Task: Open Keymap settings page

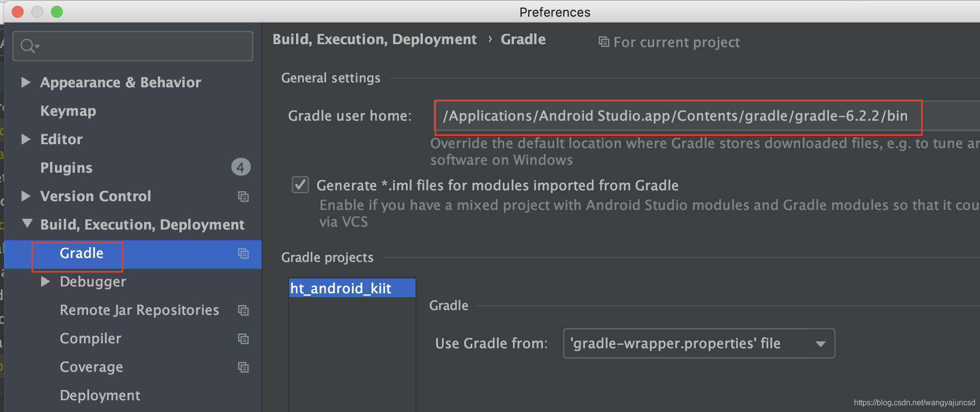Action: 68,111
